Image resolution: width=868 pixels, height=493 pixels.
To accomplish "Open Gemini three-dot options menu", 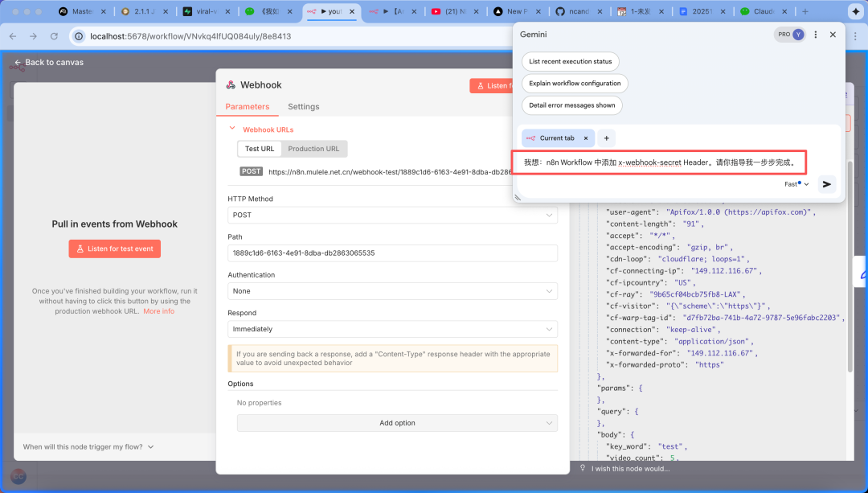I will click(816, 35).
